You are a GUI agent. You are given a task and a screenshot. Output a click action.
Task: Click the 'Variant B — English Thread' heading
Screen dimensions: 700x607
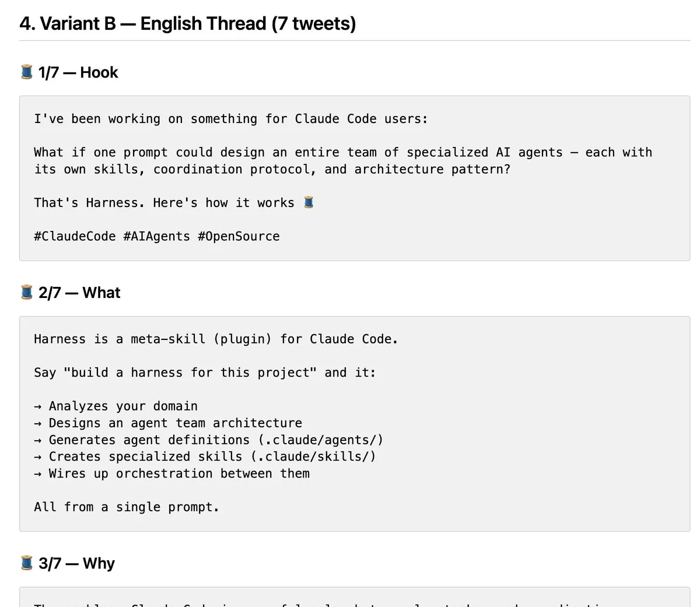[187, 23]
